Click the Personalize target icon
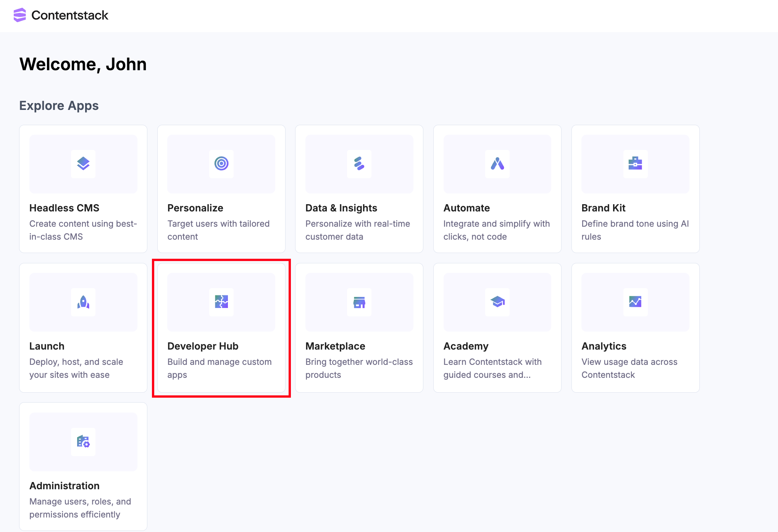778x532 pixels. (221, 164)
